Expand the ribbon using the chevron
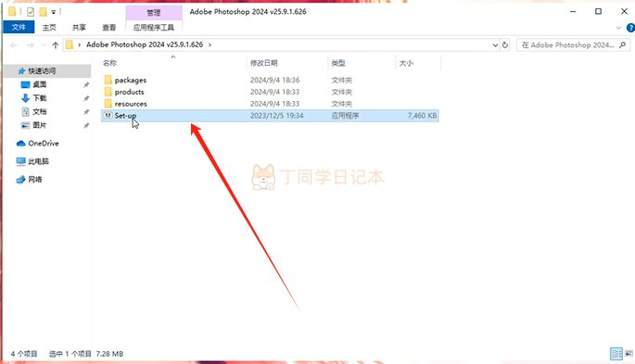The image size is (635, 364). tap(618, 28)
